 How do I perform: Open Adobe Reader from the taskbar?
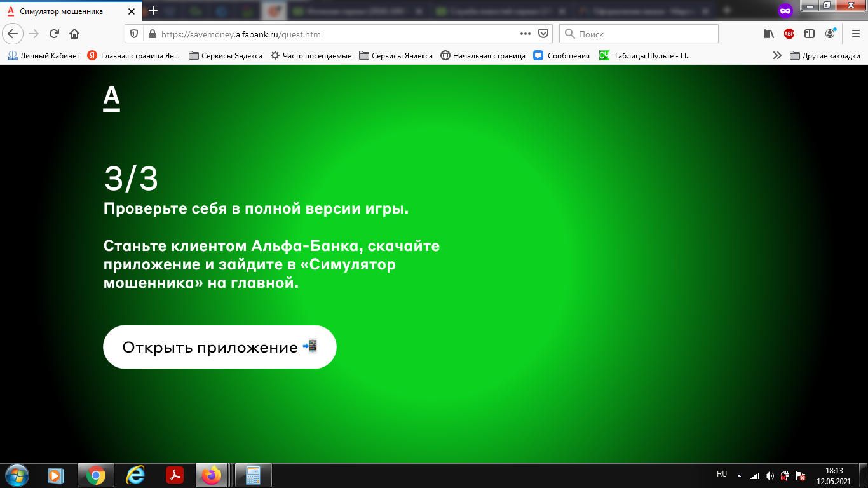coord(175,475)
